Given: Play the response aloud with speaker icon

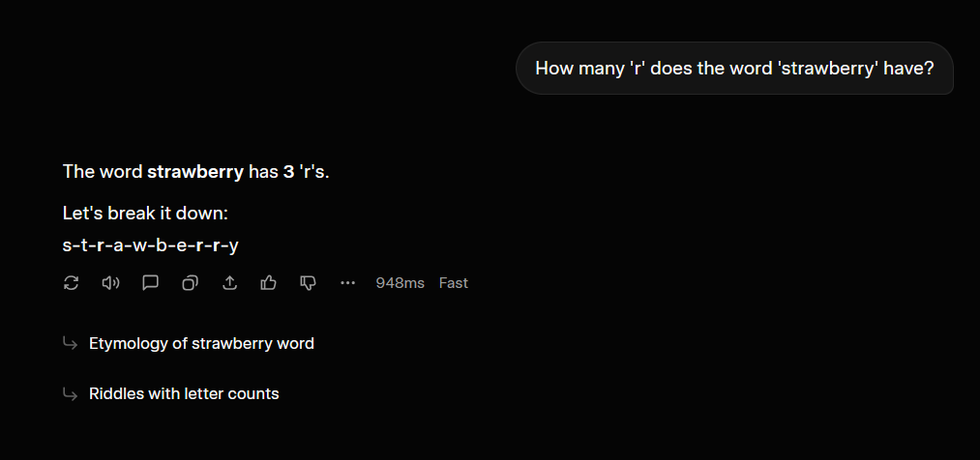Looking at the screenshot, I should click(x=110, y=283).
